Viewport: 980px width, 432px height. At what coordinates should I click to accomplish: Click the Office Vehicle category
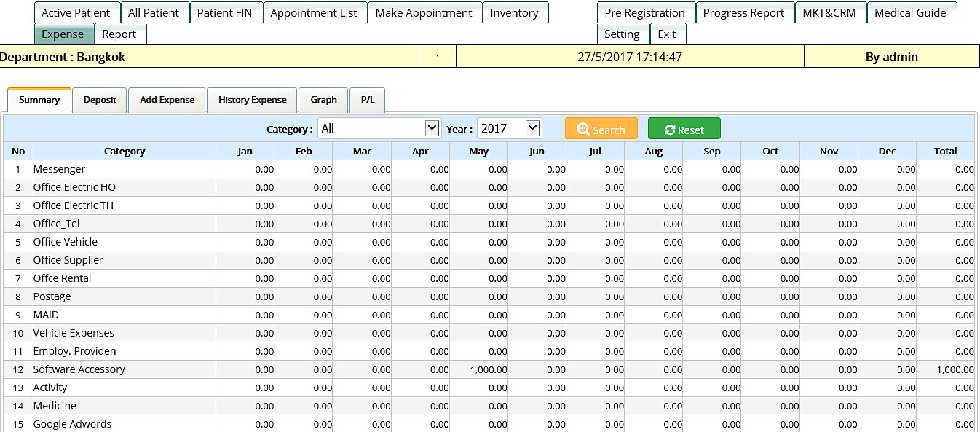pos(66,242)
